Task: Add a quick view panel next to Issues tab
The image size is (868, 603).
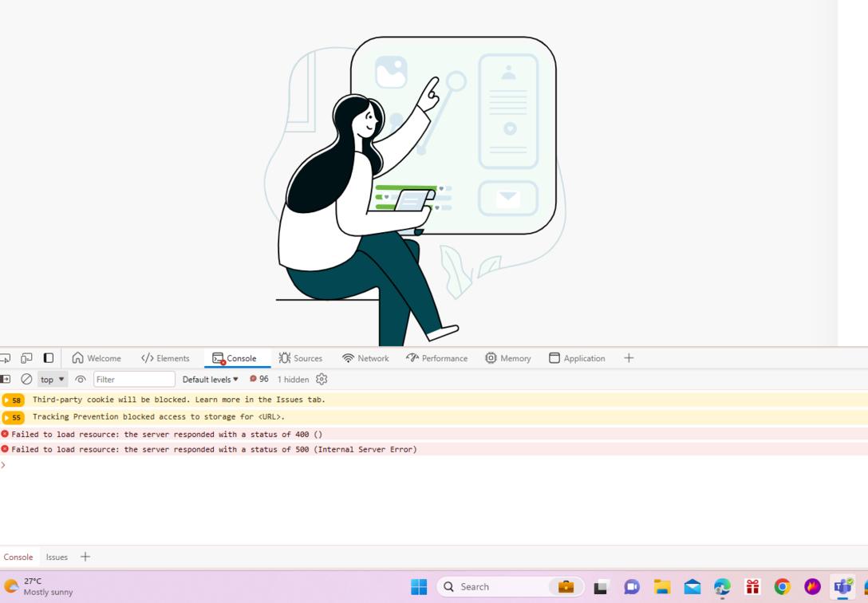Action: (x=85, y=557)
